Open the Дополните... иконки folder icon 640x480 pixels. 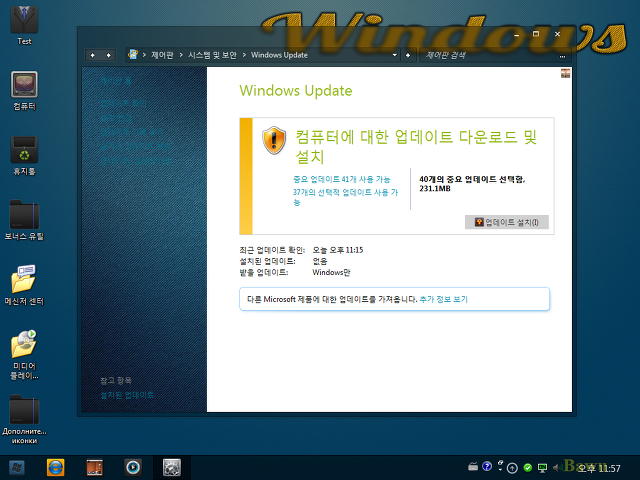coord(24,419)
